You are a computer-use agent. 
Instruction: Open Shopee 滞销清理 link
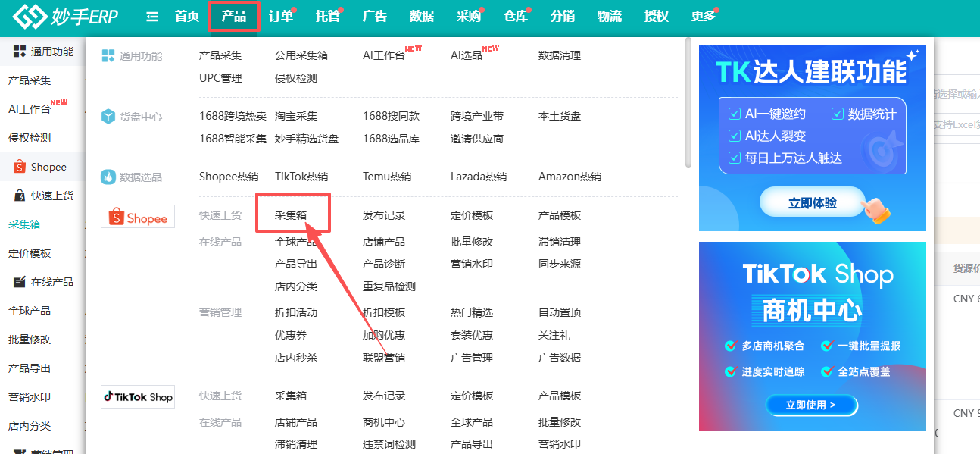click(560, 242)
